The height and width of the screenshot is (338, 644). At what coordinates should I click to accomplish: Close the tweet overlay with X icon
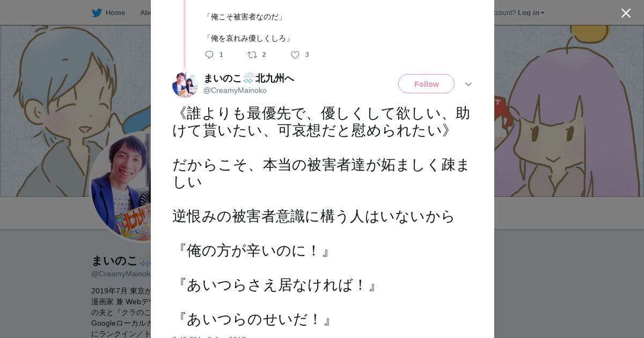626,13
